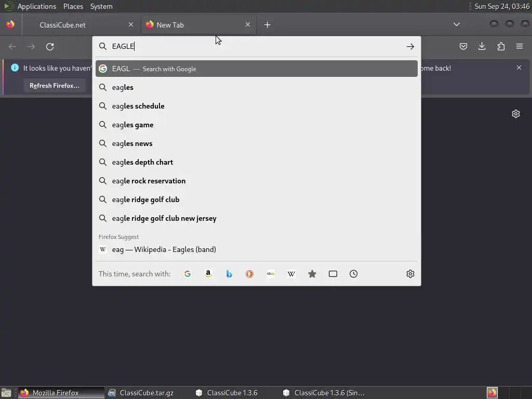The width and height of the screenshot is (532, 399).
Task: Search this time with Bing icon
Action: [x=229, y=274]
